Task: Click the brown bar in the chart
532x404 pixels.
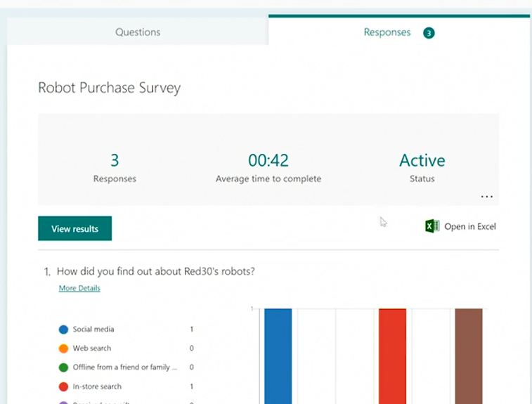Action: 469,355
